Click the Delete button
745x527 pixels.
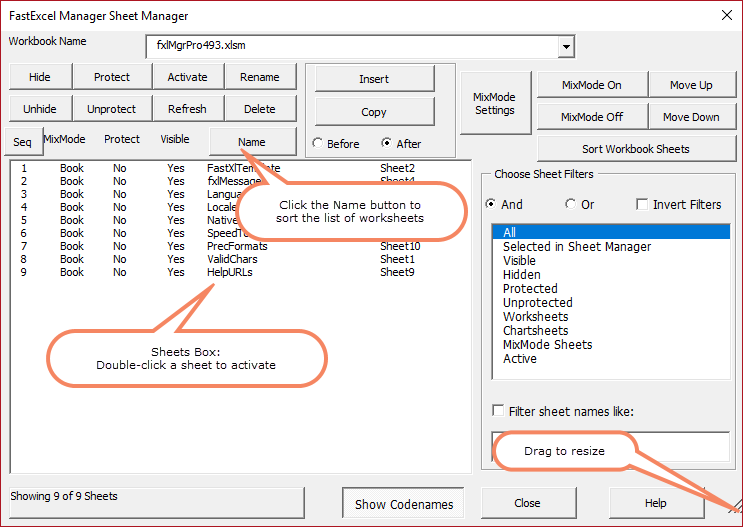[259, 109]
